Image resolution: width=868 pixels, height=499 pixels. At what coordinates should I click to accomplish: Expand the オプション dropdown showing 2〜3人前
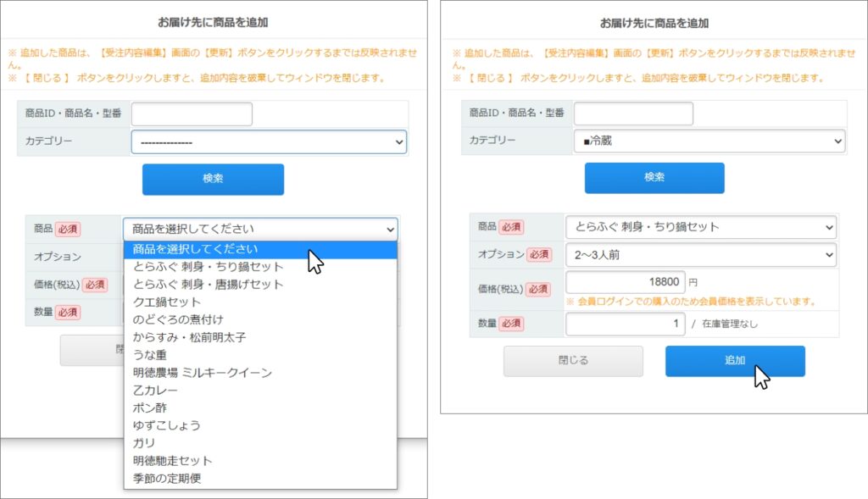tap(700, 255)
